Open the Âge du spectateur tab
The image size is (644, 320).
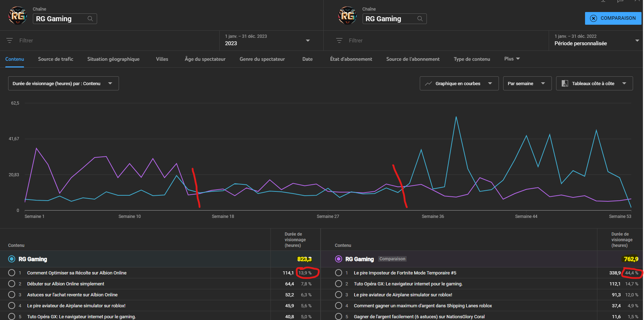pyautogui.click(x=205, y=59)
